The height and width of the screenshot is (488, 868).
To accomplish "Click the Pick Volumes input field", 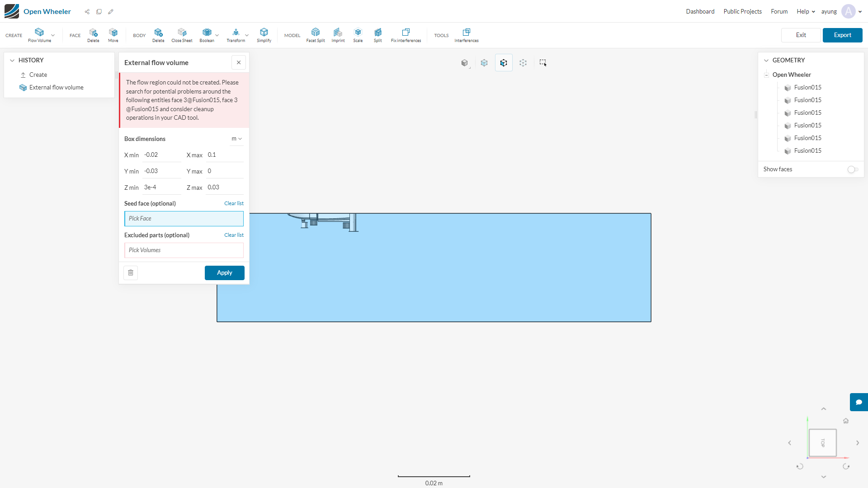I will click(184, 250).
